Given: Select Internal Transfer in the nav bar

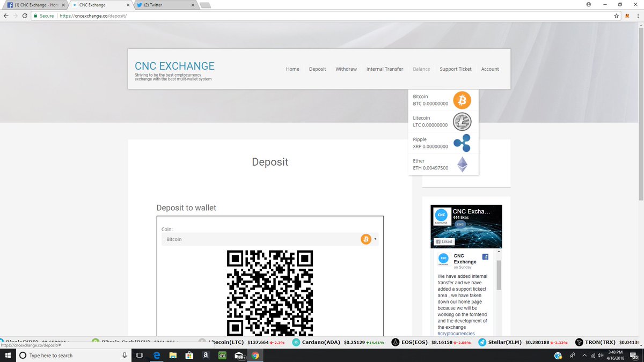Looking at the screenshot, I should [385, 69].
